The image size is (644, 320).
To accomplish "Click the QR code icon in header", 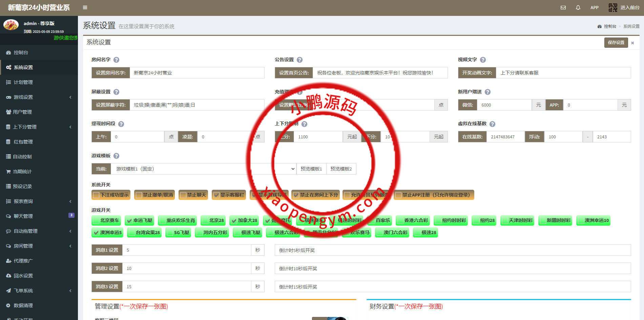I will coord(612,7).
